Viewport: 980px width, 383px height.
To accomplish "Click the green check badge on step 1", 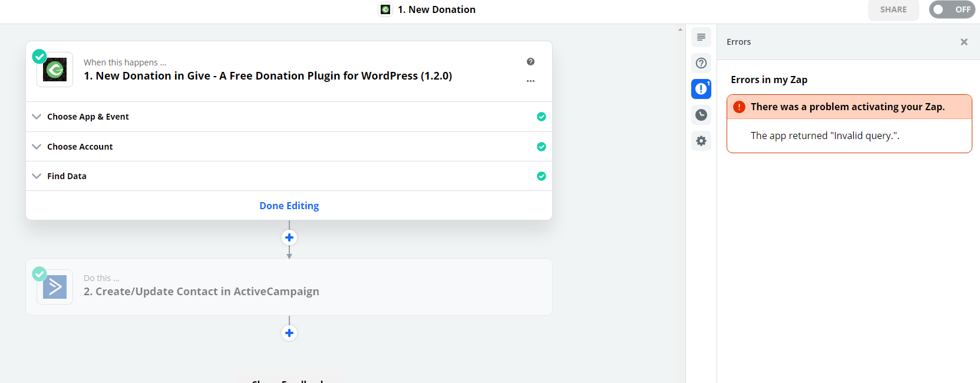I will point(39,57).
